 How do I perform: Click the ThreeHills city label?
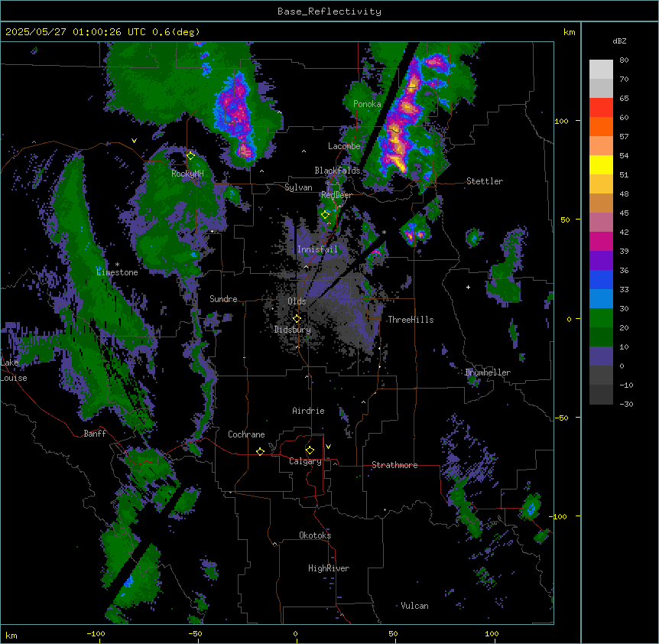point(411,320)
